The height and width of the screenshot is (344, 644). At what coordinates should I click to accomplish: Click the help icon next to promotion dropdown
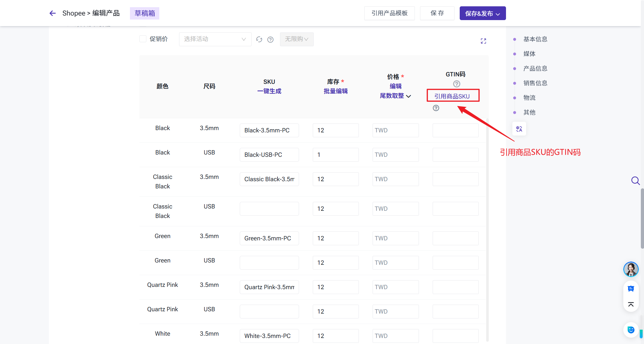coord(270,39)
